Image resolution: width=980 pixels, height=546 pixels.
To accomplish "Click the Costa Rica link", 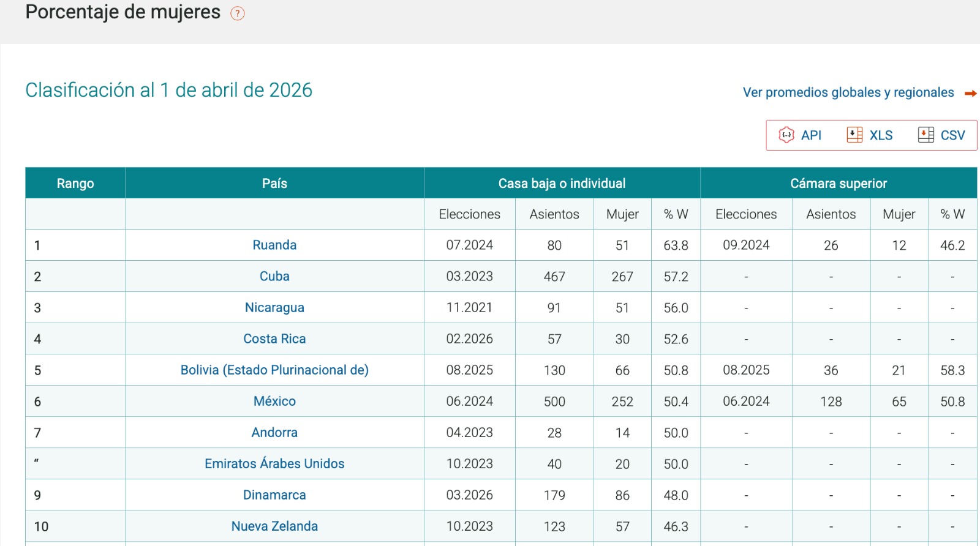I will click(x=274, y=338).
